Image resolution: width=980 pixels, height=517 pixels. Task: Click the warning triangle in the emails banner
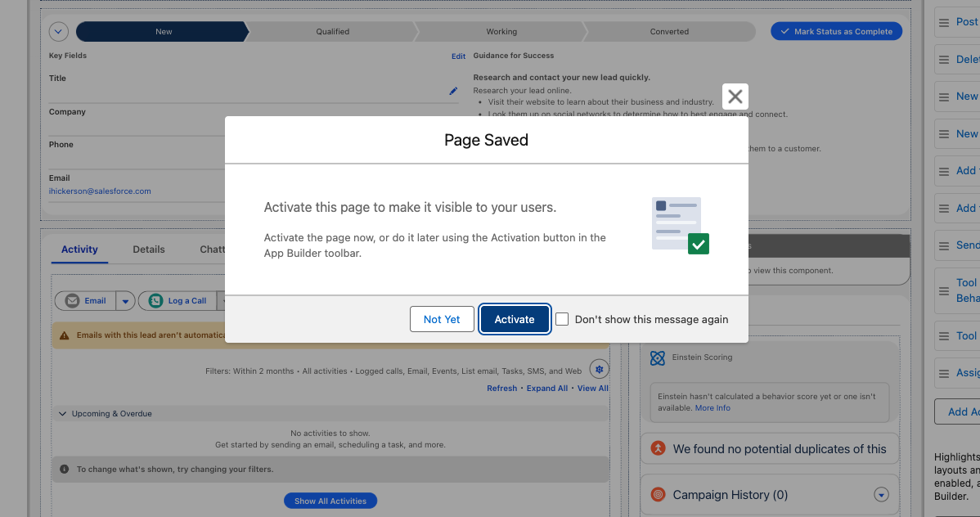coord(65,335)
